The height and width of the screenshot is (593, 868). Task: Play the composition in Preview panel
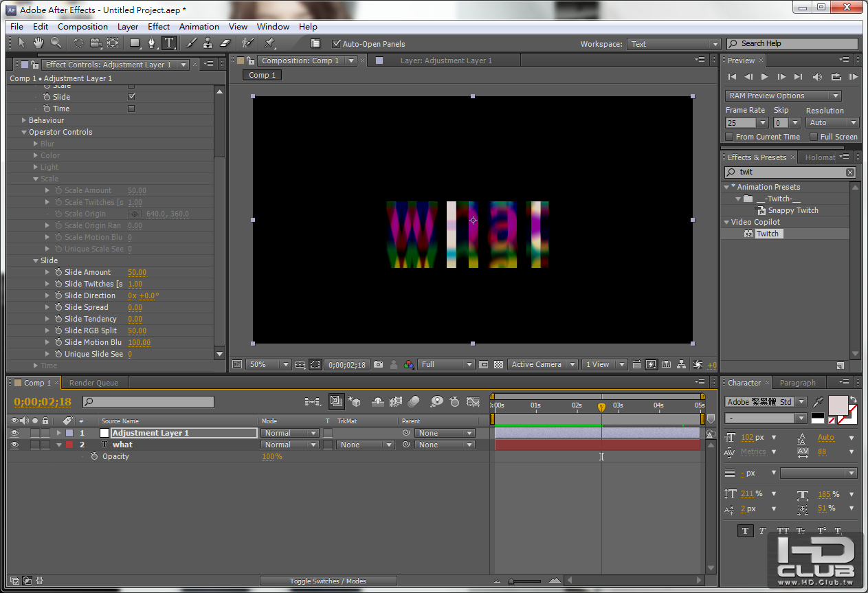pyautogui.click(x=765, y=77)
